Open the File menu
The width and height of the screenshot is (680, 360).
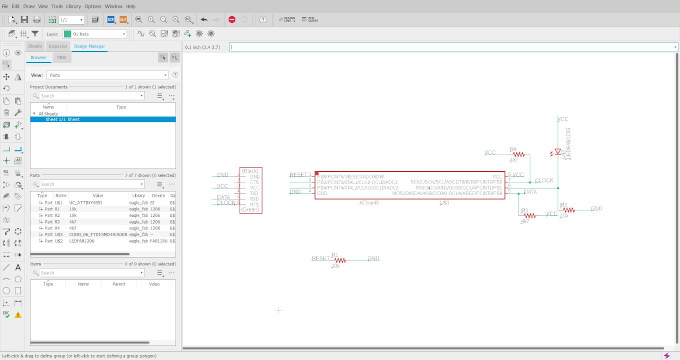click(5, 6)
